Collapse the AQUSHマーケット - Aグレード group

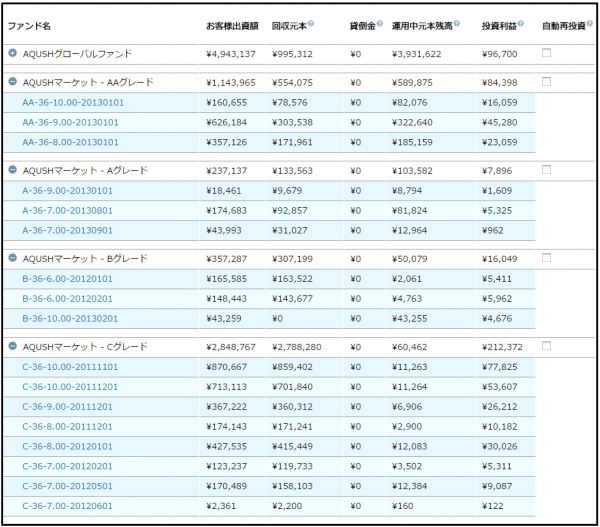coord(13,170)
